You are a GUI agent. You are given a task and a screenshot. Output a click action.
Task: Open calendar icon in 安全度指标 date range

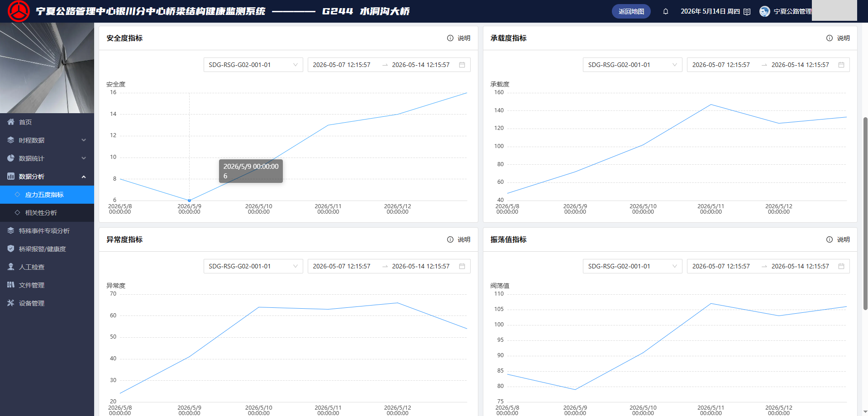pyautogui.click(x=462, y=65)
